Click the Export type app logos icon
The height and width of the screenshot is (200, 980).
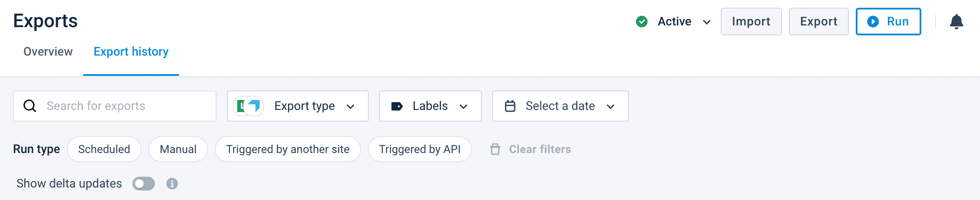point(249,106)
